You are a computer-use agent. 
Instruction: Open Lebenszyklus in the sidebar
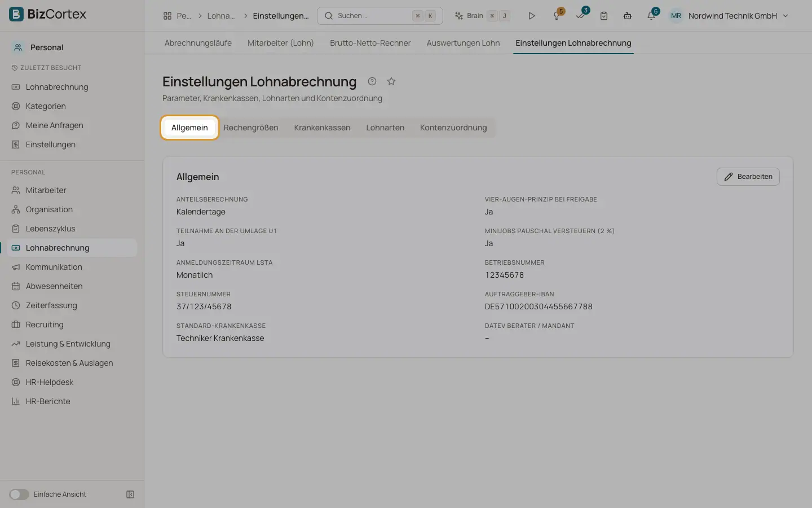(72, 229)
